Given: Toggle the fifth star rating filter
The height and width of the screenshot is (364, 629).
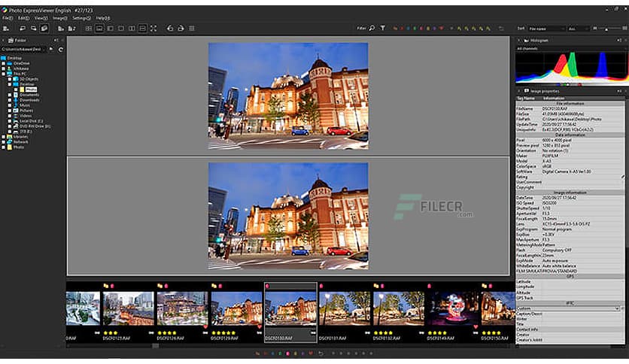Looking at the screenshot, I should (488, 29).
